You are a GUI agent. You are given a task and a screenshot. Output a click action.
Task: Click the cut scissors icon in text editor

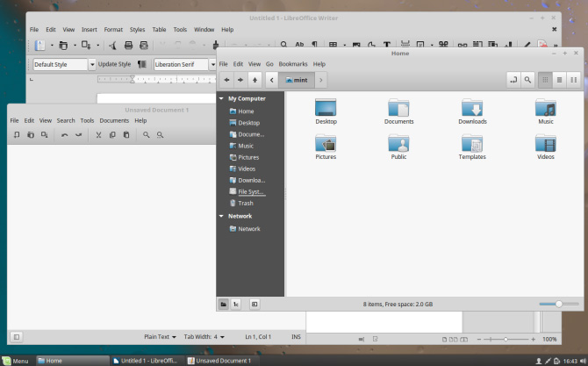point(99,135)
